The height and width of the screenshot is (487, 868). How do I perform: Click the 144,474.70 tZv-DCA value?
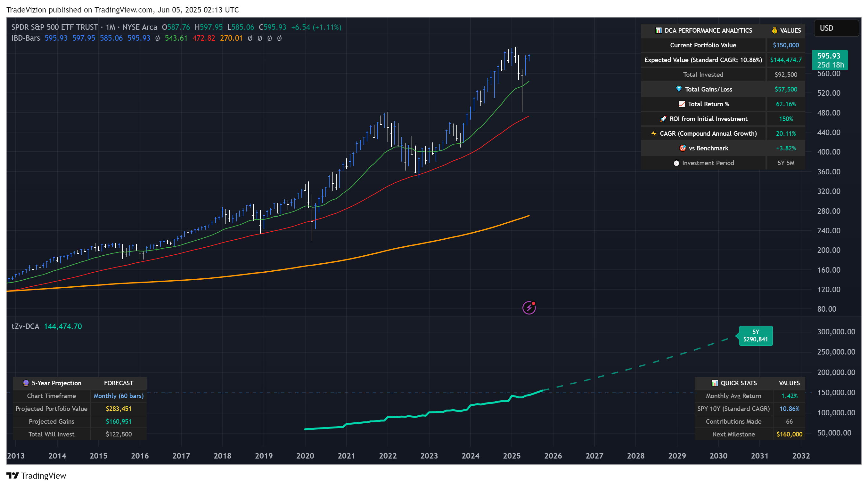(63, 326)
